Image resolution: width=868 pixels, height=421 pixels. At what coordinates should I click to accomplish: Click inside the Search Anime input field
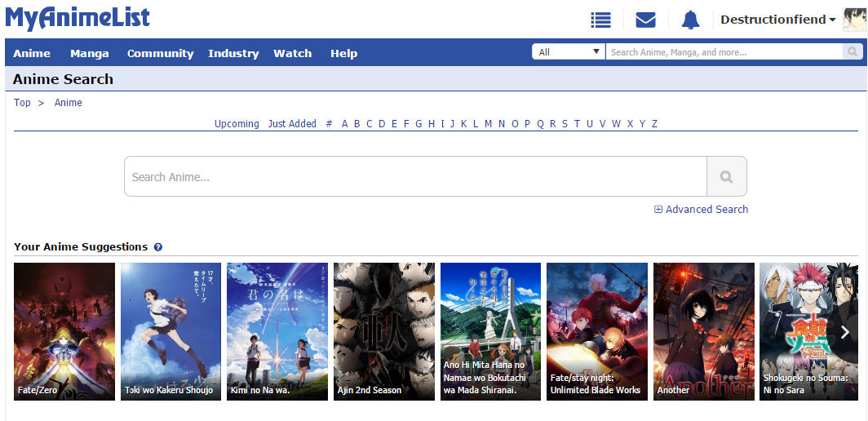click(414, 177)
